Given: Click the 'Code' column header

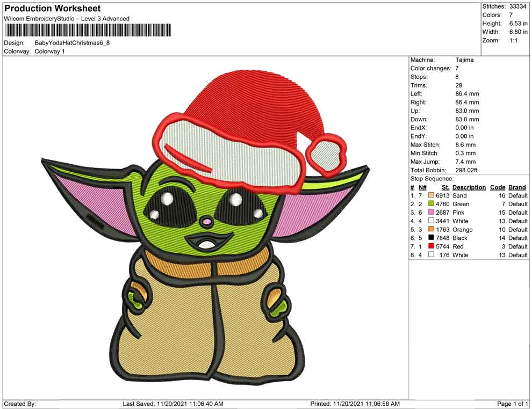Looking at the screenshot, I should (x=498, y=187).
